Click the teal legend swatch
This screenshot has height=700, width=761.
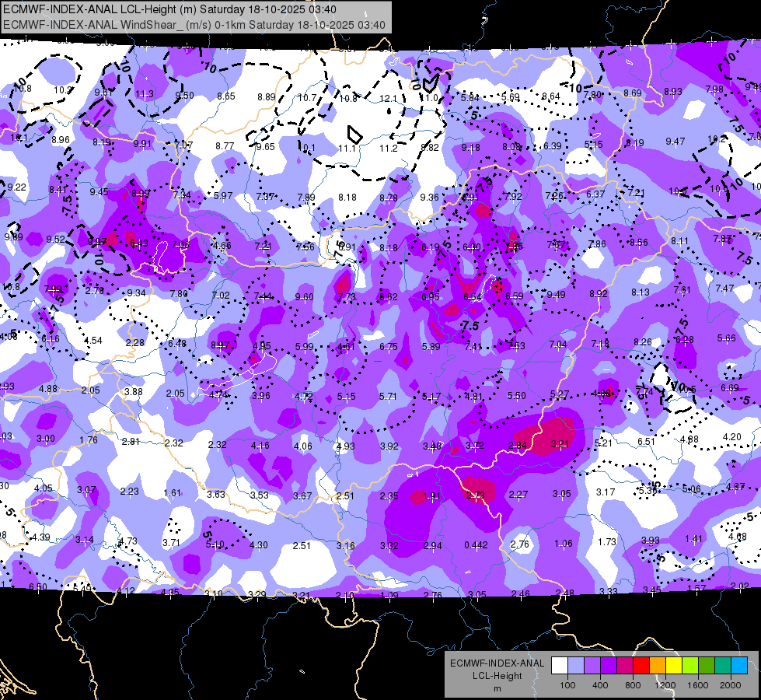point(723,666)
